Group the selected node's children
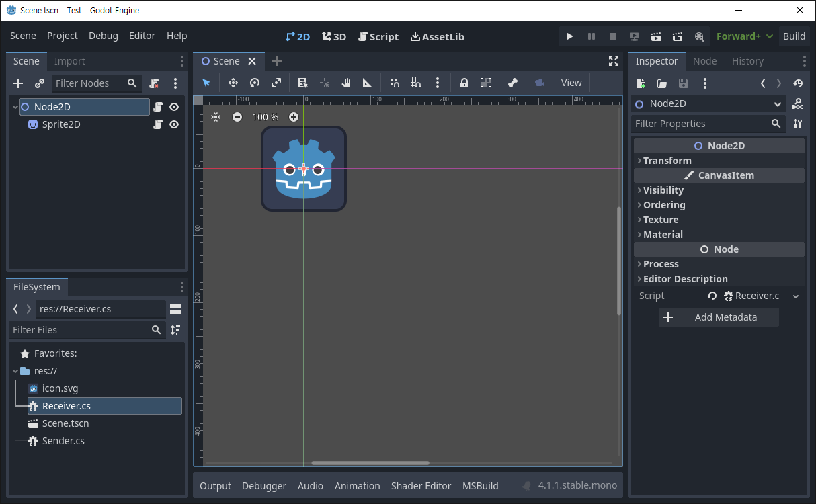 486,83
